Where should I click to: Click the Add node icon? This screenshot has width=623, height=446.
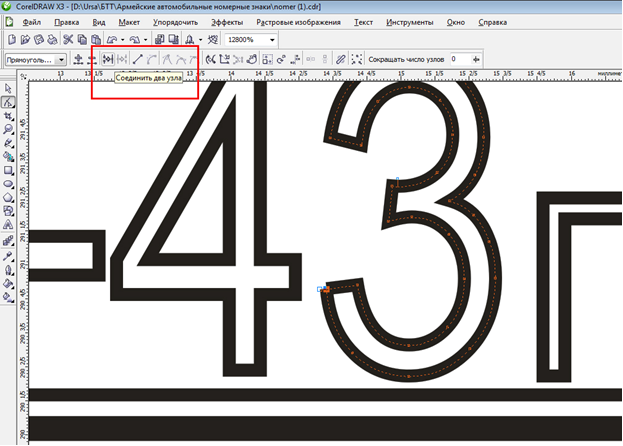click(x=78, y=60)
